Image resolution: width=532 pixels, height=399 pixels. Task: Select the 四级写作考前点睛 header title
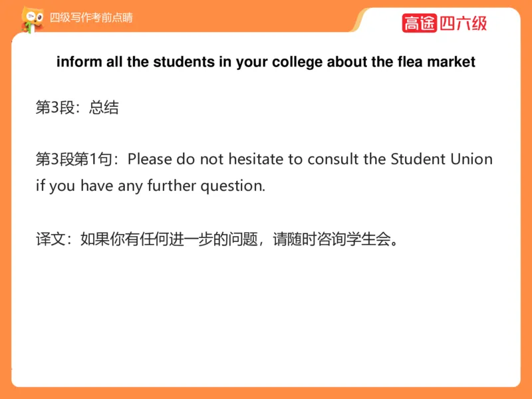tap(91, 18)
